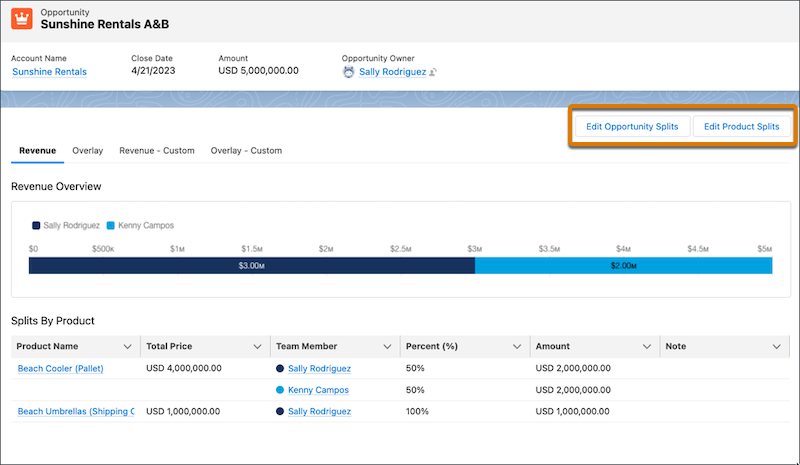The height and width of the screenshot is (465, 800).
Task: Switch to the Revenue tab
Action: coord(38,151)
